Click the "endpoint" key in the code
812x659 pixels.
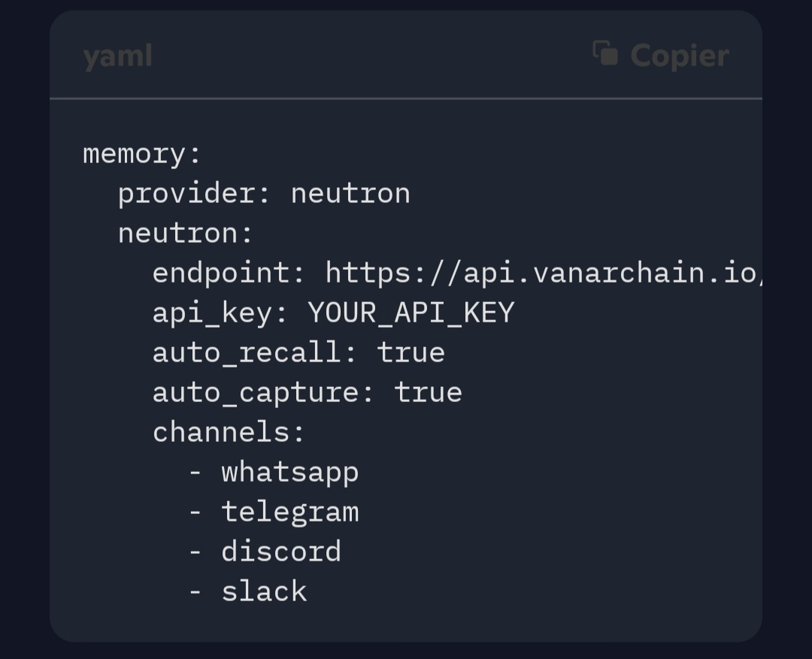tap(221, 273)
